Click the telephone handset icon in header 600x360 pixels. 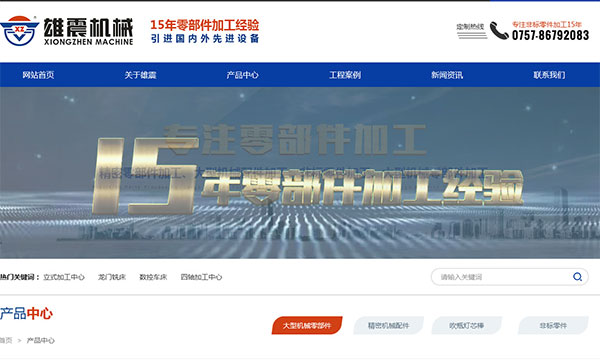coord(499,31)
